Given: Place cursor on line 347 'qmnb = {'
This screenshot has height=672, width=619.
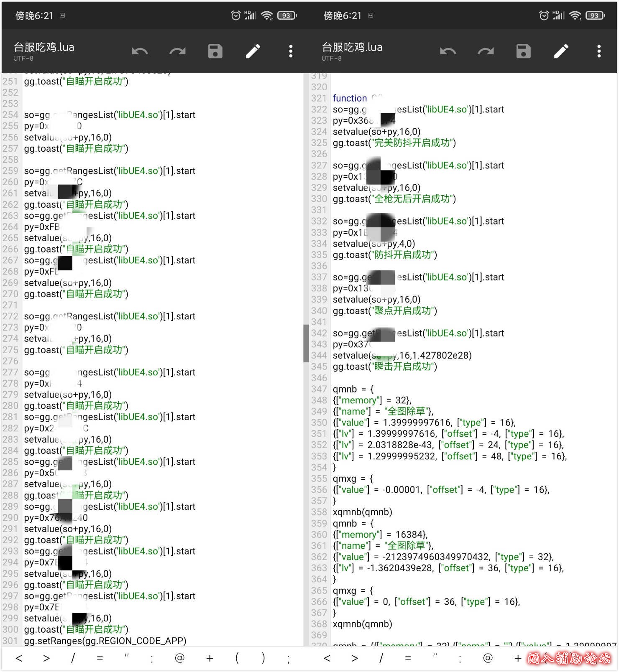Looking at the screenshot, I should 353,389.
